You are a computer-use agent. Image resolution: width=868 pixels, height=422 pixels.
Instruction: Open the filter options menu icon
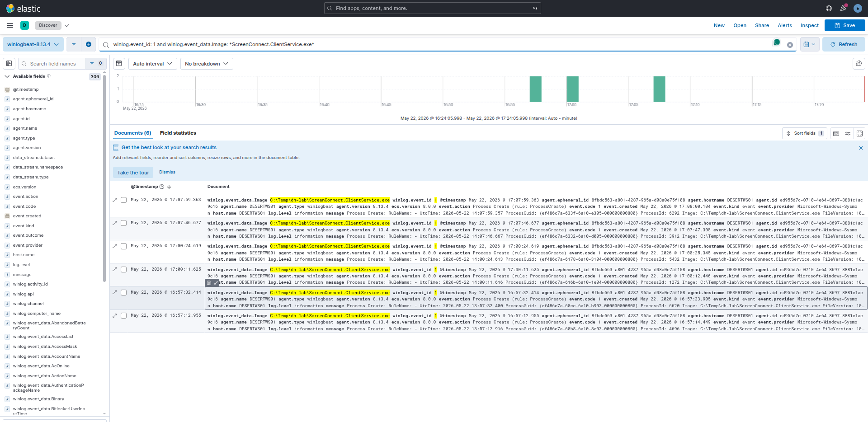coord(74,44)
